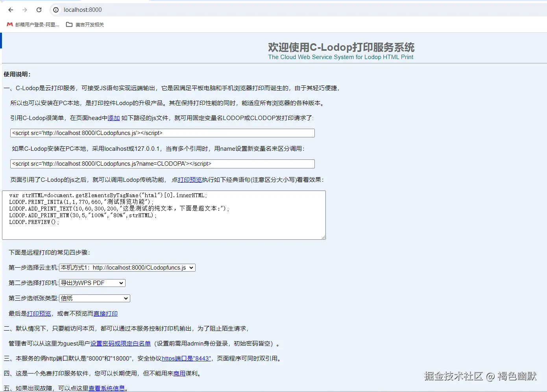
Task: Click the 查看系统信息 link
Action: tap(107, 388)
